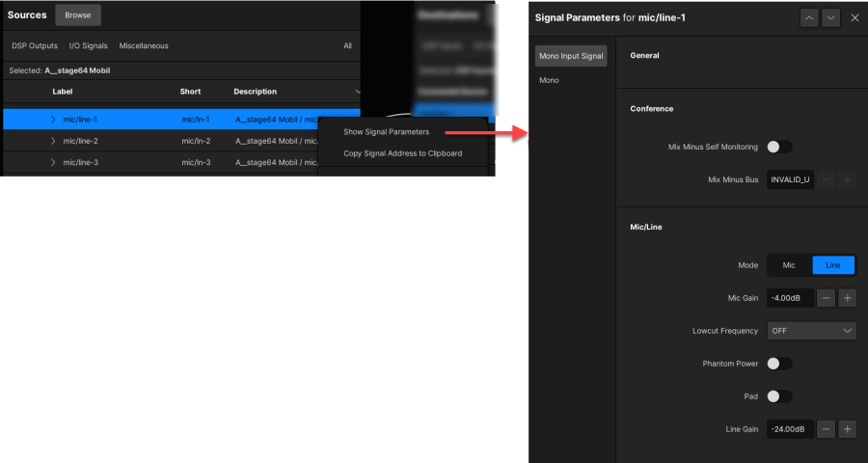Switch Mode to Mic
Screen dimensions: 868x463
(x=789, y=265)
